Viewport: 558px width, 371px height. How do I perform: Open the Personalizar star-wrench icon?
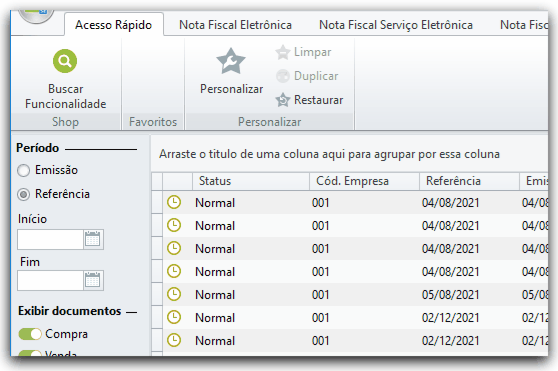click(231, 61)
